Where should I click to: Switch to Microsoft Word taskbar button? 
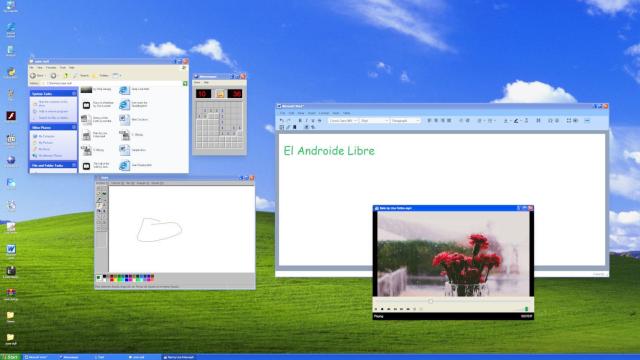coord(39,357)
